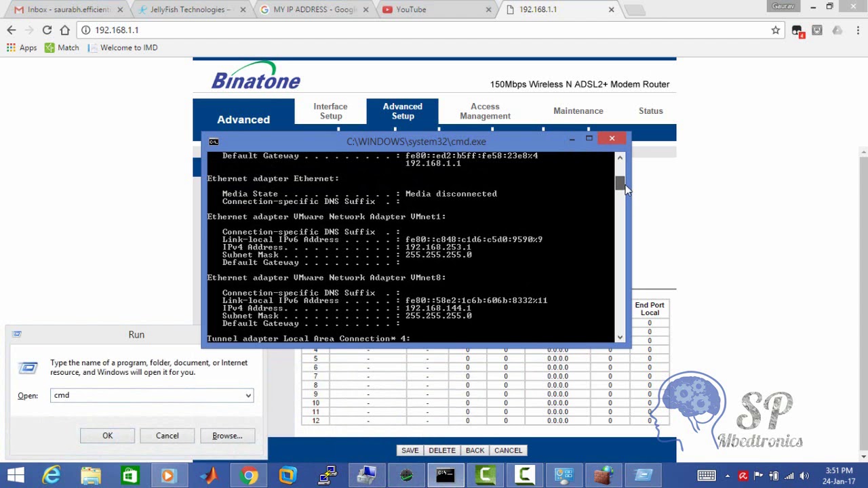Click the CANCEL button on router page
The image size is (868, 488).
pyautogui.click(x=508, y=451)
